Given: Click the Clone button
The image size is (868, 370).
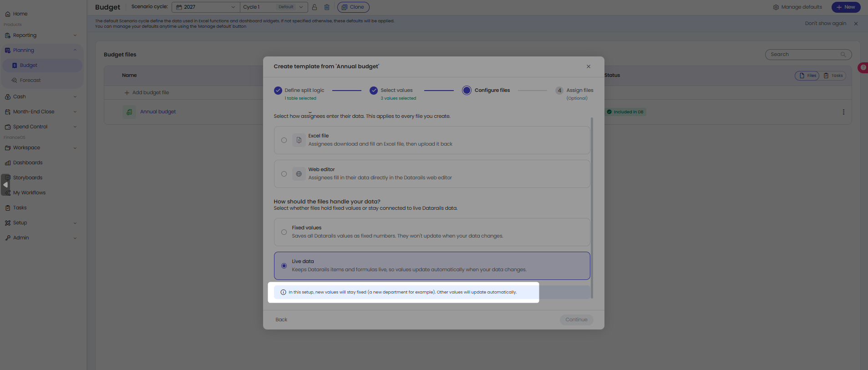Looking at the screenshot, I should click(x=353, y=7).
